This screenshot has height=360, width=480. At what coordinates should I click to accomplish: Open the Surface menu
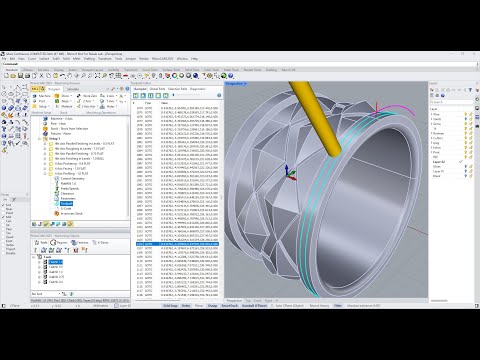click(44, 59)
